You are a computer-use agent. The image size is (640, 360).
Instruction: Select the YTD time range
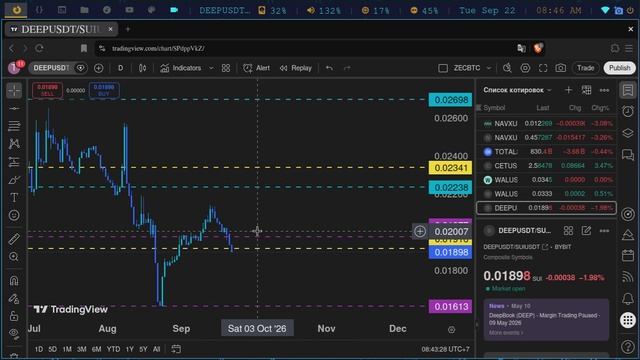click(113, 349)
